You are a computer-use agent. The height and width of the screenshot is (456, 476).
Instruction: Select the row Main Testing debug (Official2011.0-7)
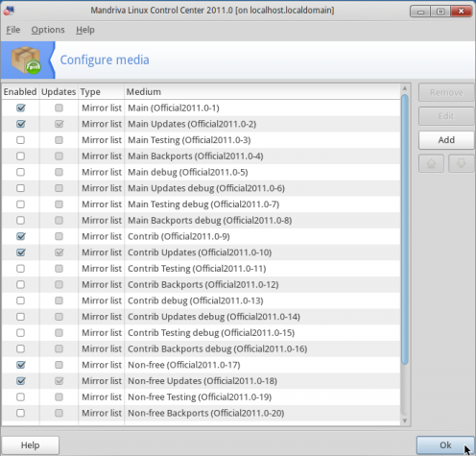point(201,204)
